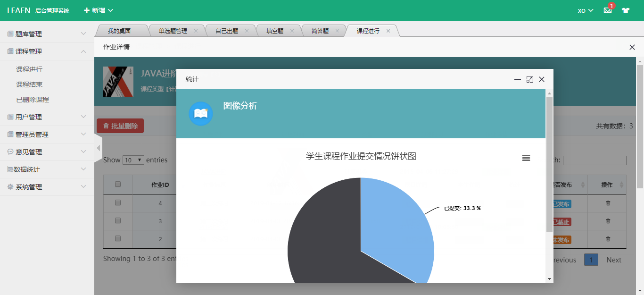Close the 课程进行 tab

pyautogui.click(x=388, y=31)
